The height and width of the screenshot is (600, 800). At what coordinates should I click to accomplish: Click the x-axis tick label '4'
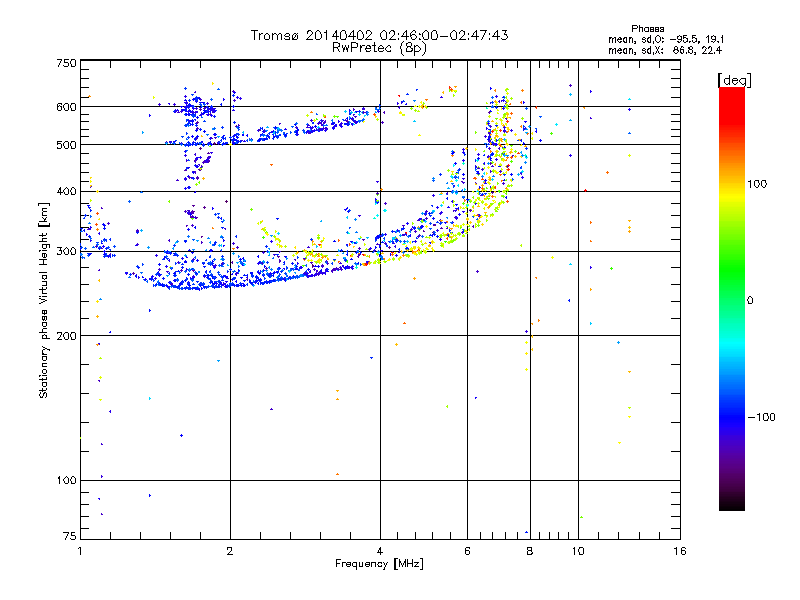click(x=380, y=551)
